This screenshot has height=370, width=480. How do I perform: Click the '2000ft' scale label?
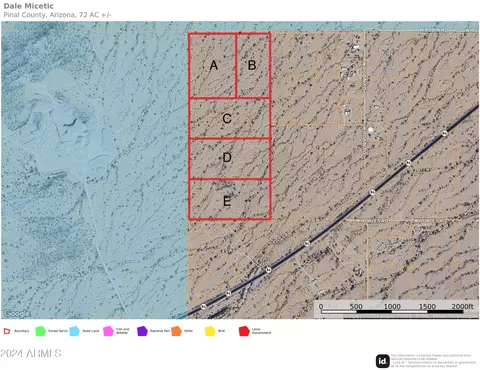click(x=462, y=306)
